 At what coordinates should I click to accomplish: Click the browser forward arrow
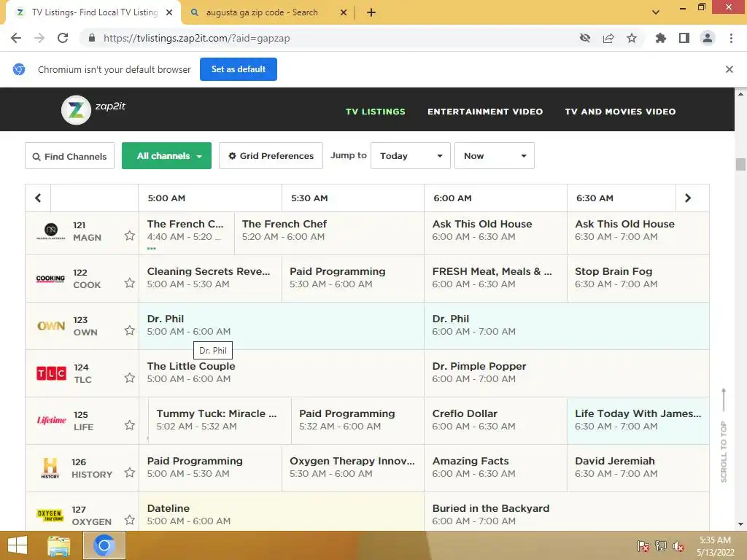tap(39, 38)
